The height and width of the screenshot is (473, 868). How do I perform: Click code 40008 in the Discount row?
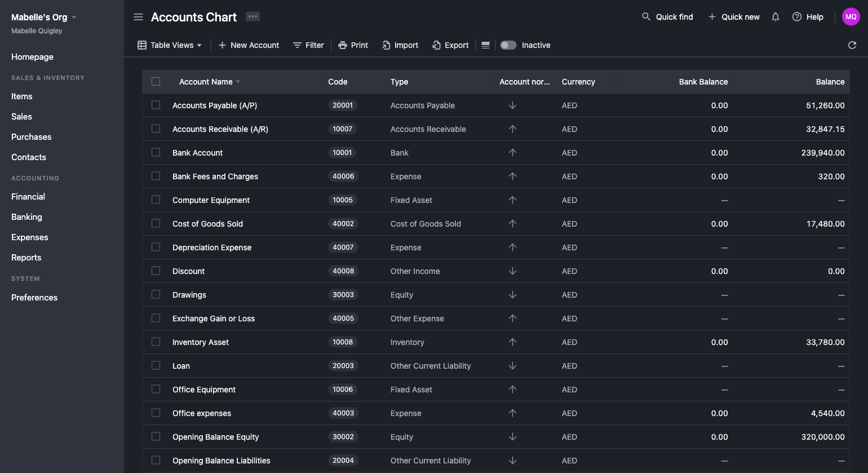tap(343, 271)
